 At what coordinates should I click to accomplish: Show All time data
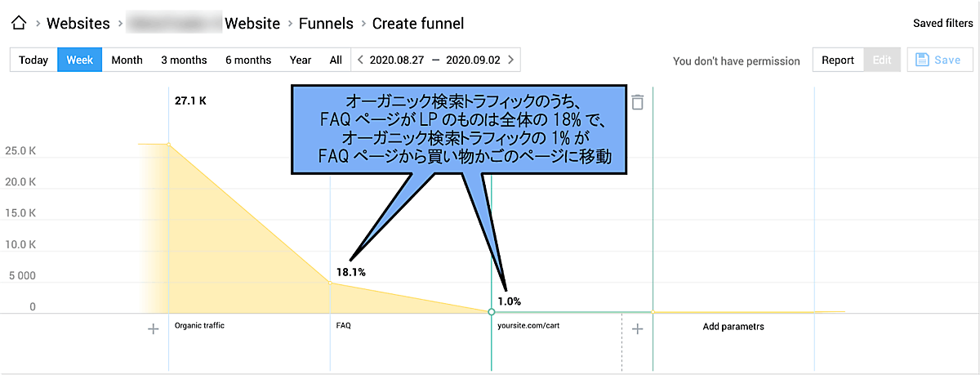pos(336,60)
